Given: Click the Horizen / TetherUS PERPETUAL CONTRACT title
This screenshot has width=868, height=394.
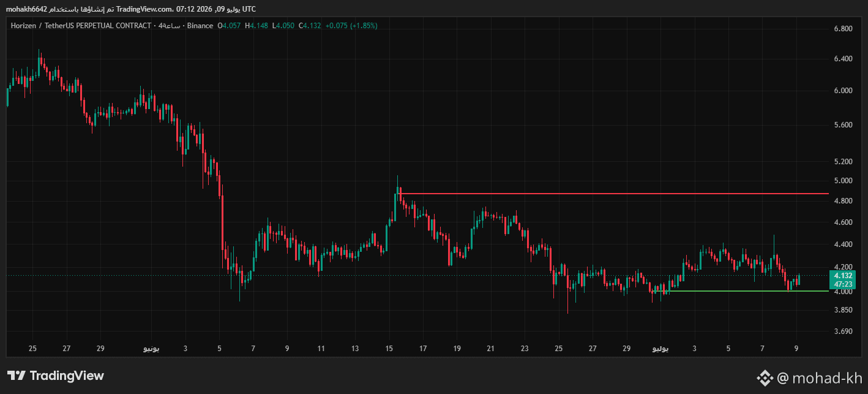Looking at the screenshot, I should pos(81,26).
